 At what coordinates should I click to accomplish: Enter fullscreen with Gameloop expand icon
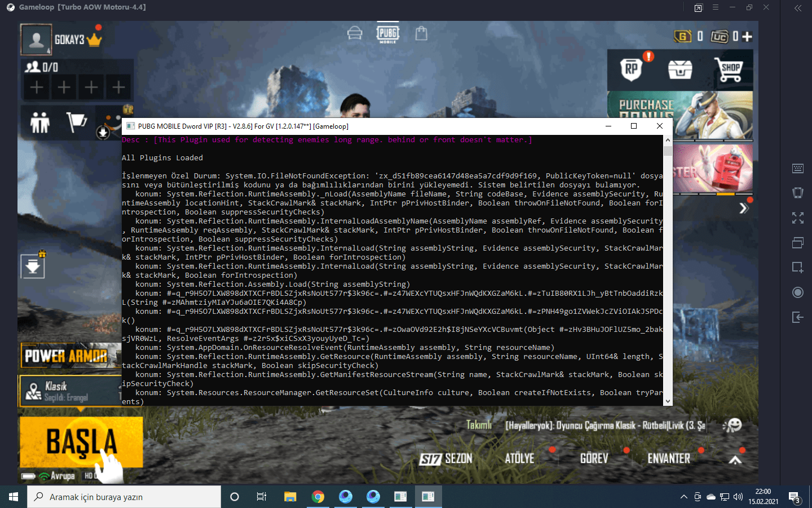pyautogui.click(x=798, y=218)
